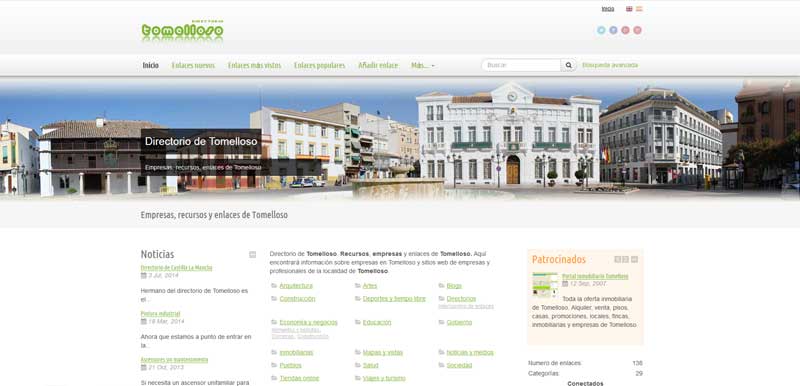Click the last pink social icon
The height and width of the screenshot is (386, 800).
coord(637,30)
